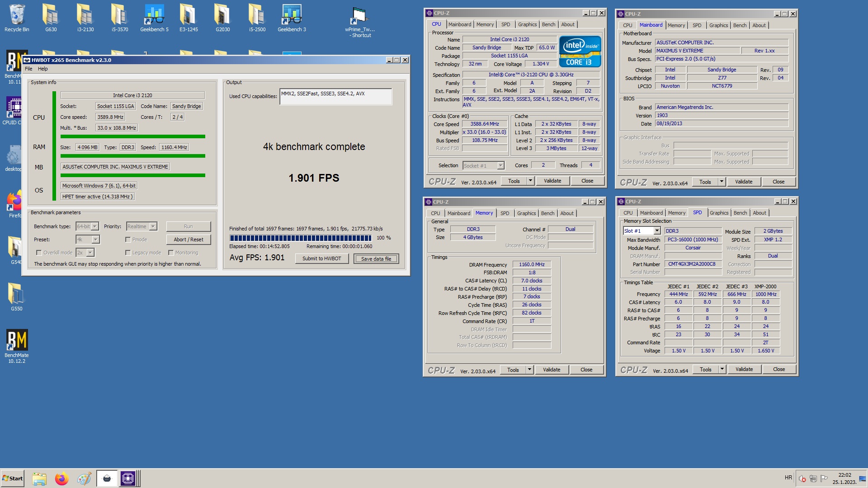Viewport: 868px width, 488px height.
Task: Open the G2030 folder icon
Action: [x=222, y=18]
